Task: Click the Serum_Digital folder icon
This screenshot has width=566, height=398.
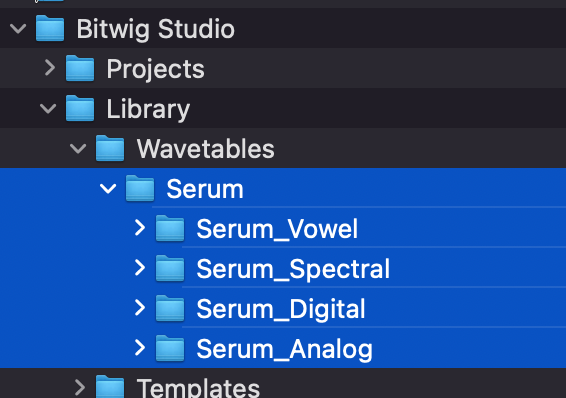Action: [x=170, y=309]
